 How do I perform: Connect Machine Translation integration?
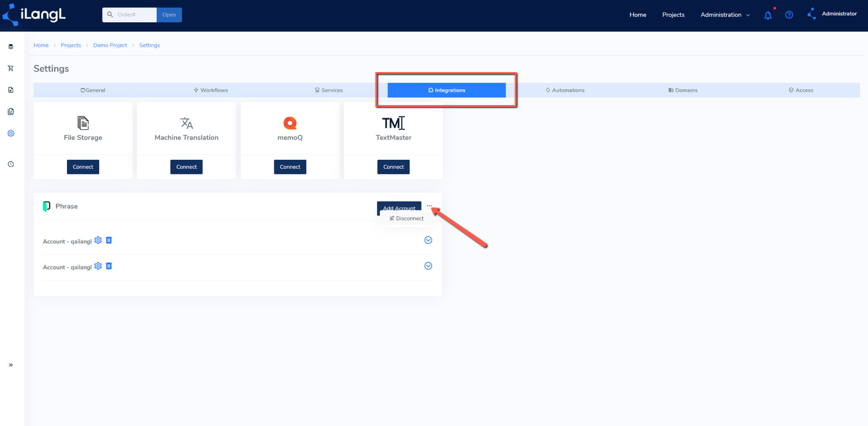tap(186, 167)
